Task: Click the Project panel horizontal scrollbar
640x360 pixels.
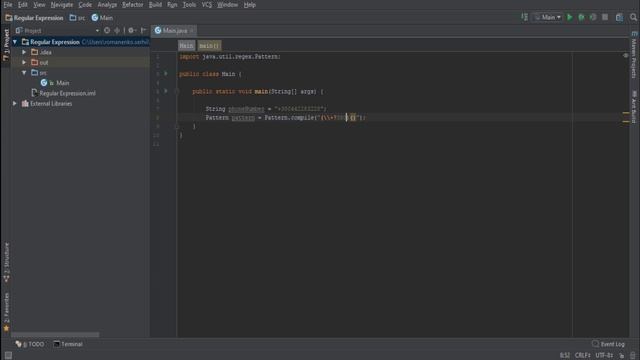Action: [55, 334]
